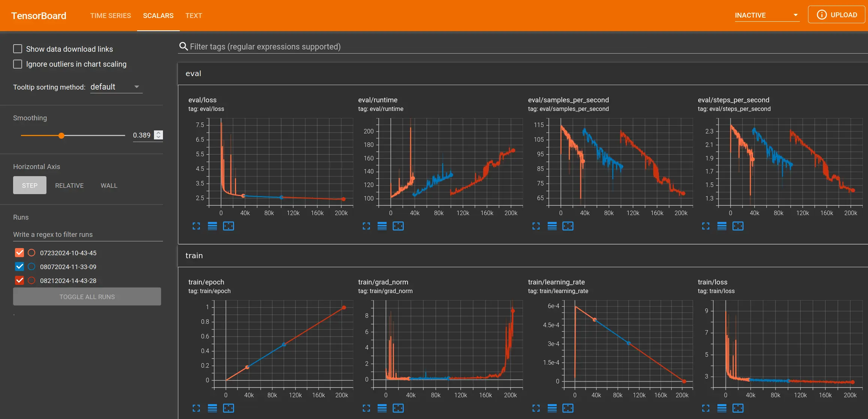Click the train/grad_norm chart title
868x419 pixels.
[x=383, y=282]
